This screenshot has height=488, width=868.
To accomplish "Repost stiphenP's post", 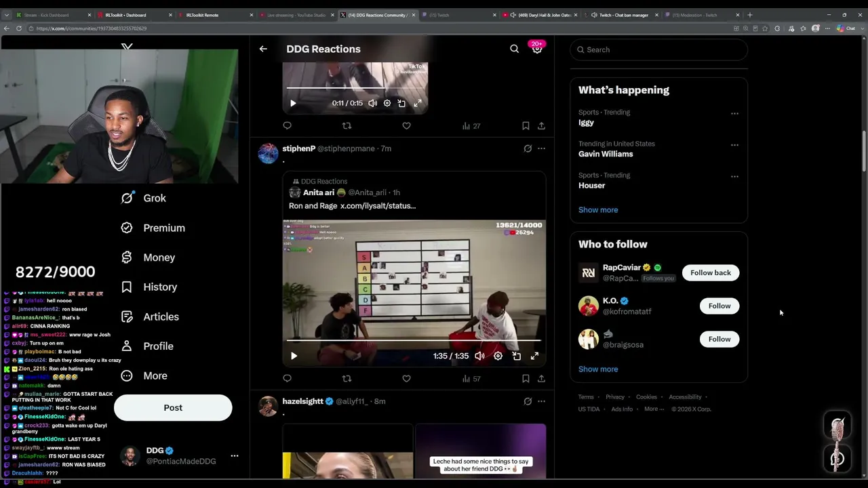I will point(347,378).
